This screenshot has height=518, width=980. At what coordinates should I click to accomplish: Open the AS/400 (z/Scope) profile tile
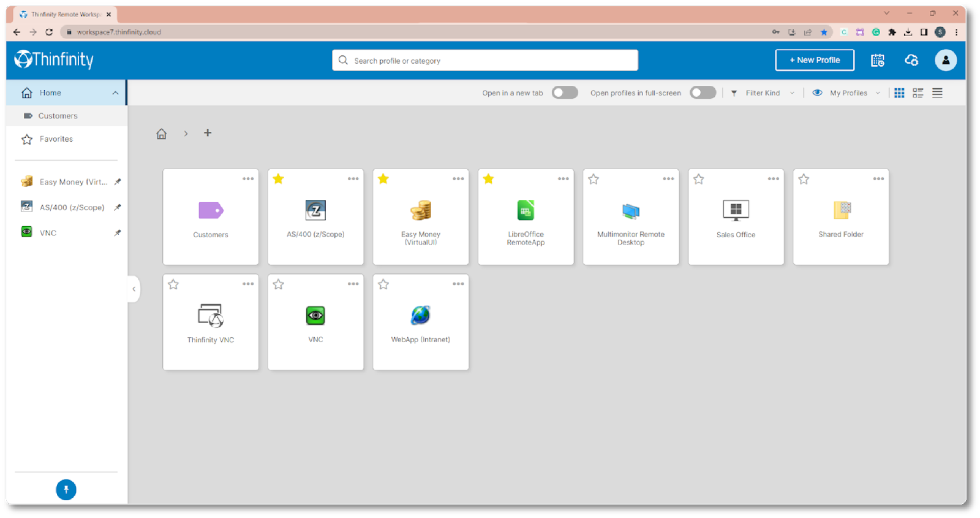click(x=315, y=216)
